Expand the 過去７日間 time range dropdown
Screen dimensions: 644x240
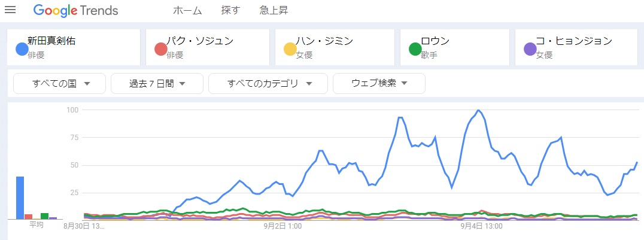coord(157,84)
